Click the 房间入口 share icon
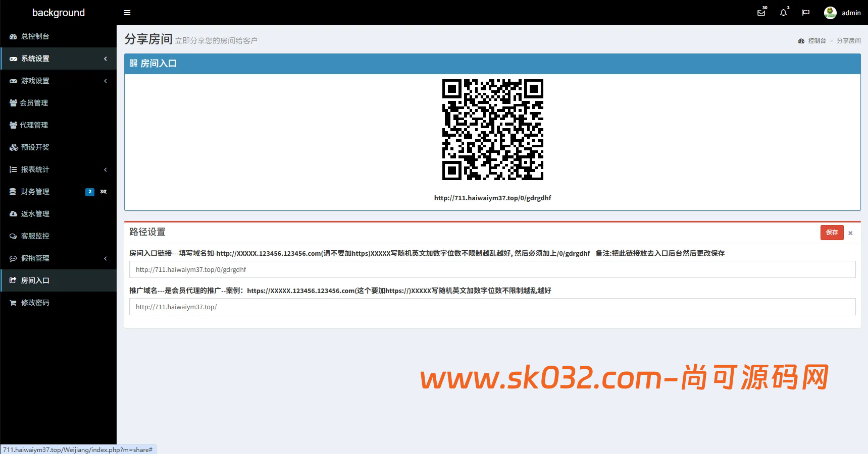The height and width of the screenshot is (454, 868). (x=13, y=280)
